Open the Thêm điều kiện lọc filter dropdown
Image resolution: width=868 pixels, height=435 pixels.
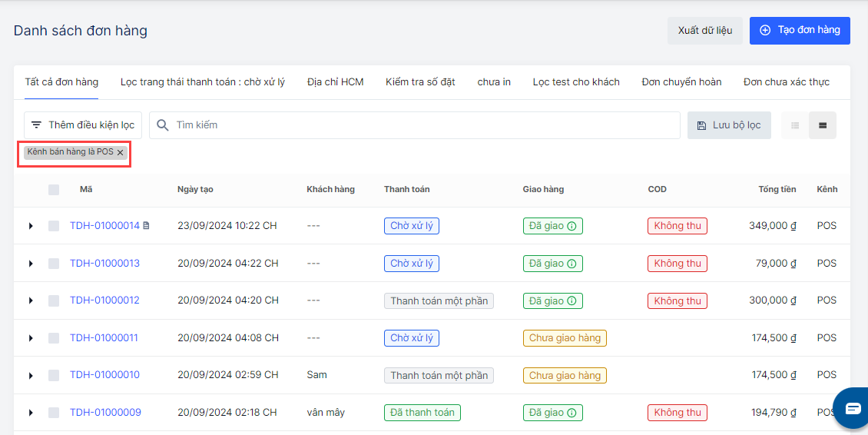[83, 125]
